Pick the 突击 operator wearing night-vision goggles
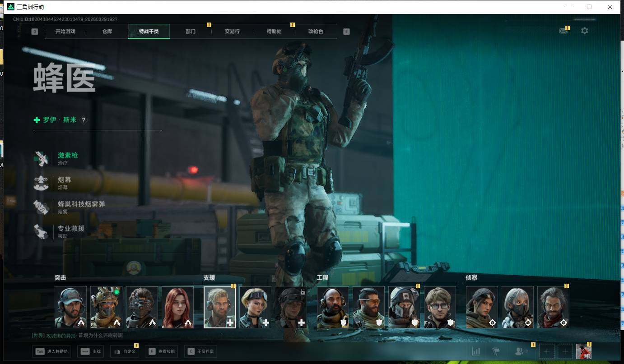Image resolution: width=624 pixels, height=364 pixels. tap(142, 307)
